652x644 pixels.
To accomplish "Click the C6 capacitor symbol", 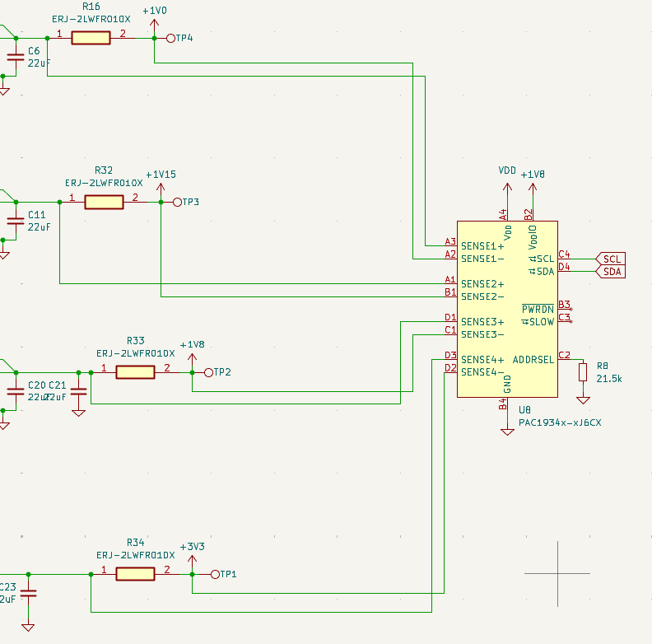I will pyautogui.click(x=16, y=57).
